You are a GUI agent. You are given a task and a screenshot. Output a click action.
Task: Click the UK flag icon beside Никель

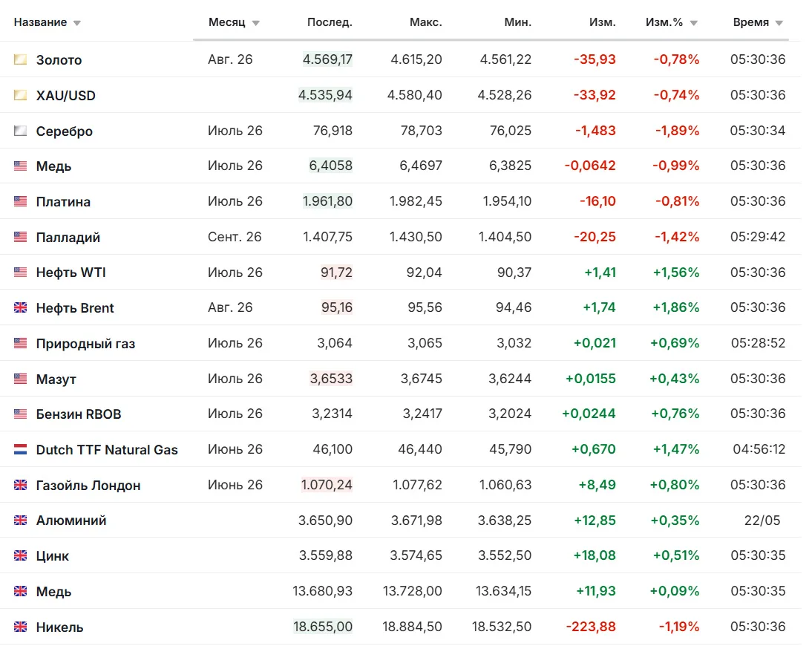click(20, 627)
